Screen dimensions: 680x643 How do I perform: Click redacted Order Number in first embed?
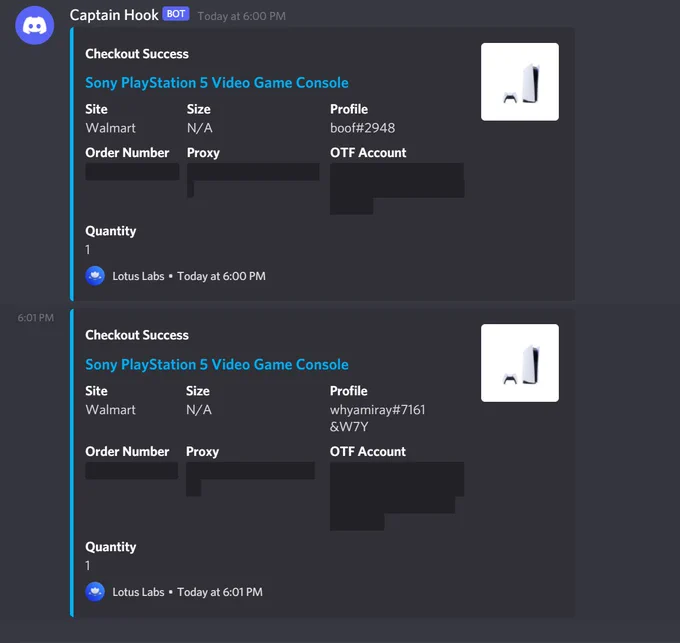pyautogui.click(x=132, y=172)
